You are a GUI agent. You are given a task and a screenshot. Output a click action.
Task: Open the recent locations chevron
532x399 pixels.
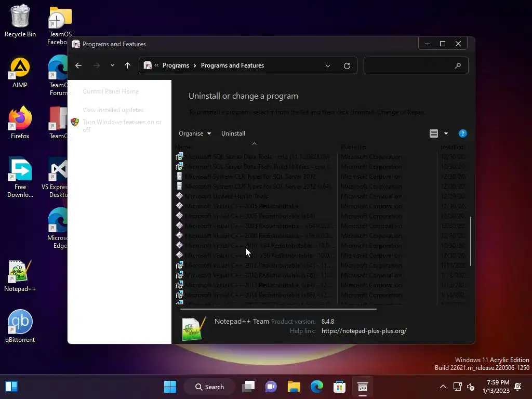(x=112, y=65)
